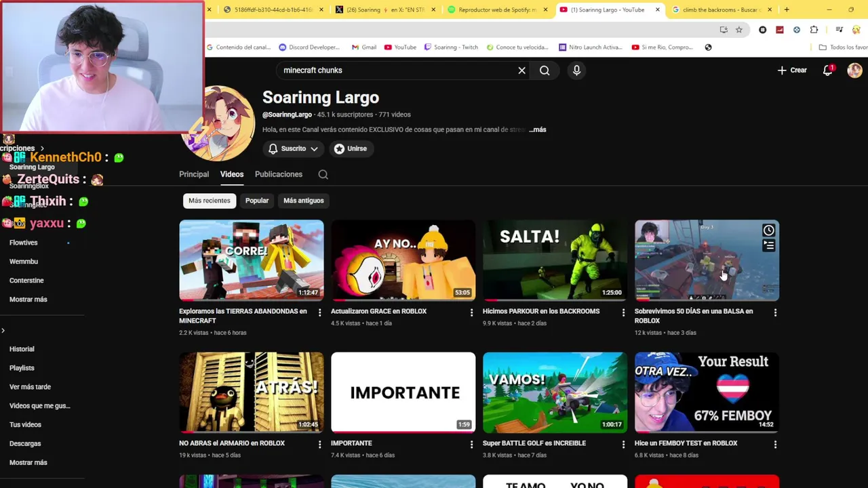The width and height of the screenshot is (868, 488).
Task: Open the IMPORTANTE video thumbnail
Action: (x=403, y=392)
